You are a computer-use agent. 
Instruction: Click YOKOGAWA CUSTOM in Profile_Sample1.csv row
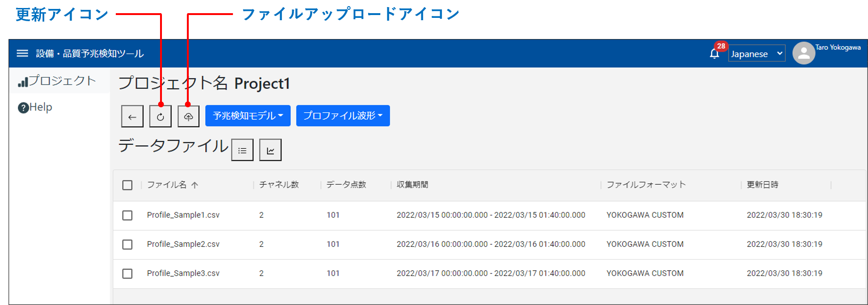(x=645, y=215)
